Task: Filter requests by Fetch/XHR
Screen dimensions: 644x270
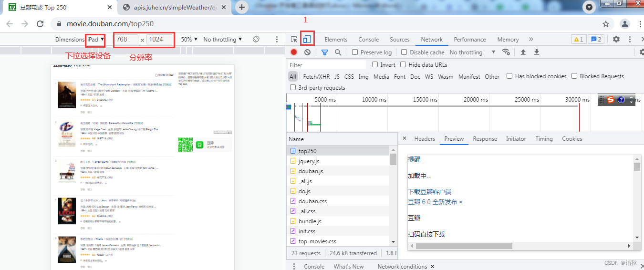Action: 316,76
